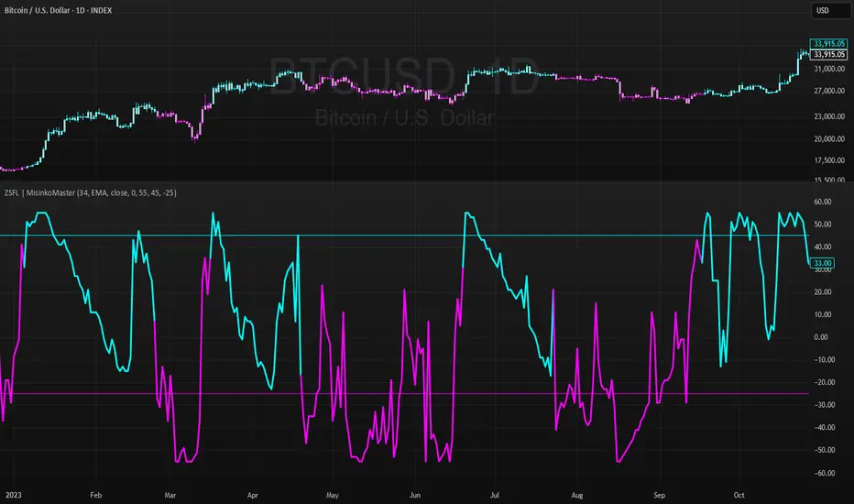Click the Jun time axis label
The height and width of the screenshot is (504, 854).
pyautogui.click(x=414, y=495)
